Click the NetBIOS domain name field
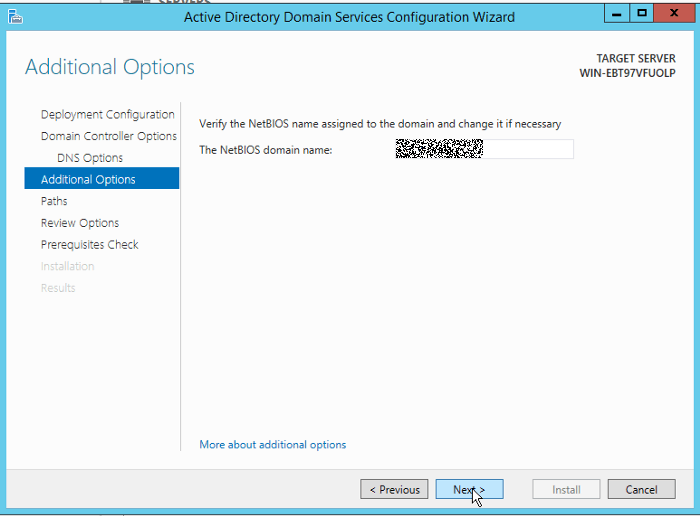This screenshot has height=516, width=700. (484, 149)
